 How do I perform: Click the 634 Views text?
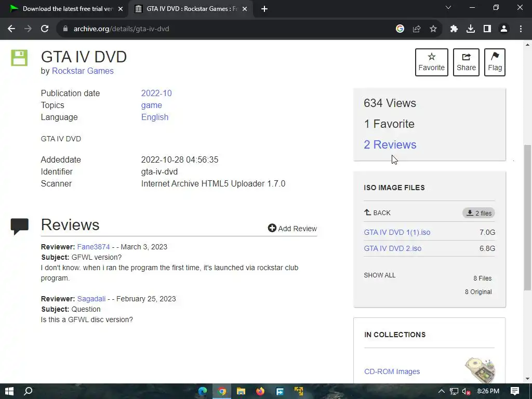pos(390,103)
